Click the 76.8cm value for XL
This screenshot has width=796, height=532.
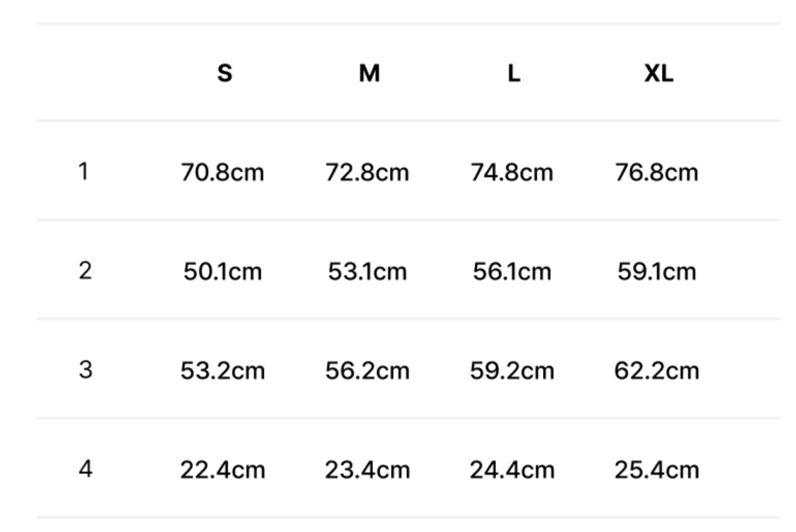click(656, 173)
